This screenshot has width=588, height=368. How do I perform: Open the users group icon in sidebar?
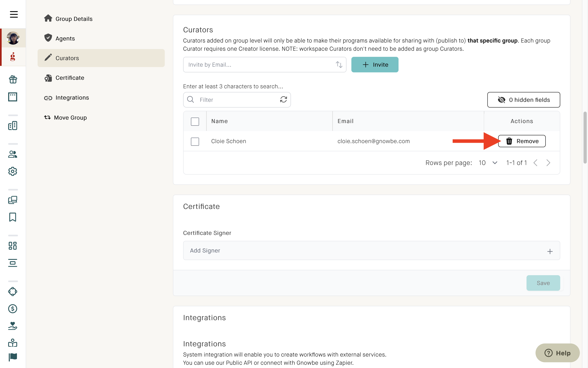[x=13, y=154]
